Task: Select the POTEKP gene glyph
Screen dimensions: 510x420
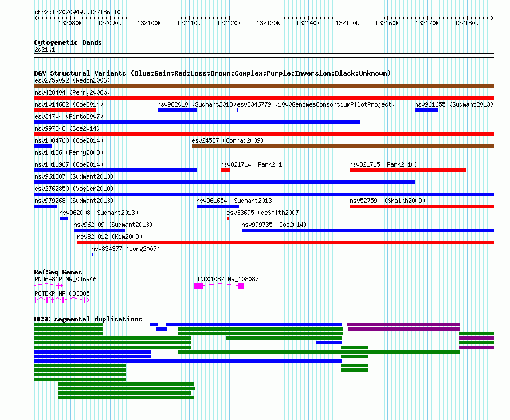Action: [x=62, y=300]
